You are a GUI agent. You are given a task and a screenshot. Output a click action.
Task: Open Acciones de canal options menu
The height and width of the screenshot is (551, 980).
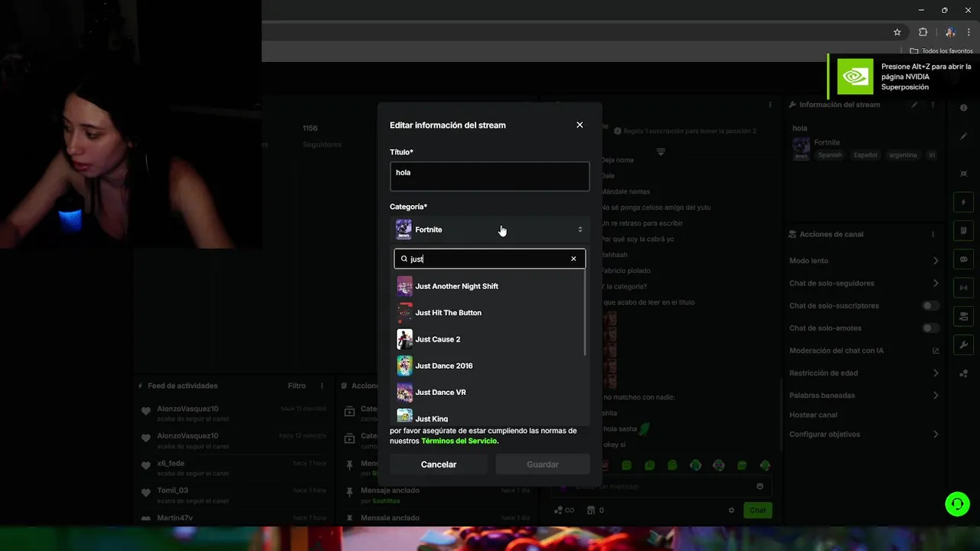tap(933, 234)
